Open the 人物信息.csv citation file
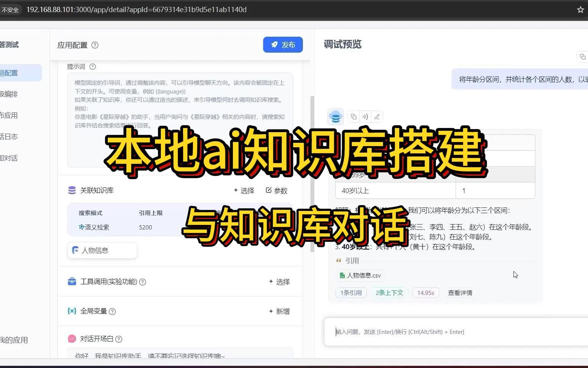 point(360,276)
